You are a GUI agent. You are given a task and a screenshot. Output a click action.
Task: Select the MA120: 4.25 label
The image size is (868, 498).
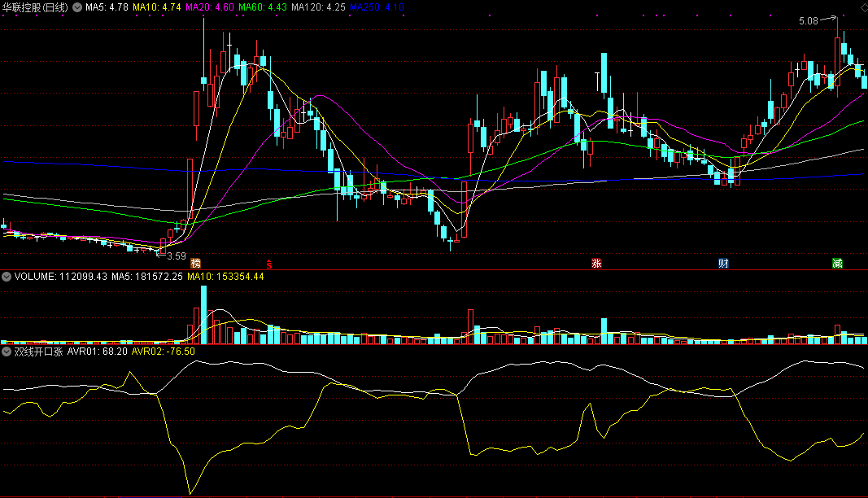pos(318,8)
